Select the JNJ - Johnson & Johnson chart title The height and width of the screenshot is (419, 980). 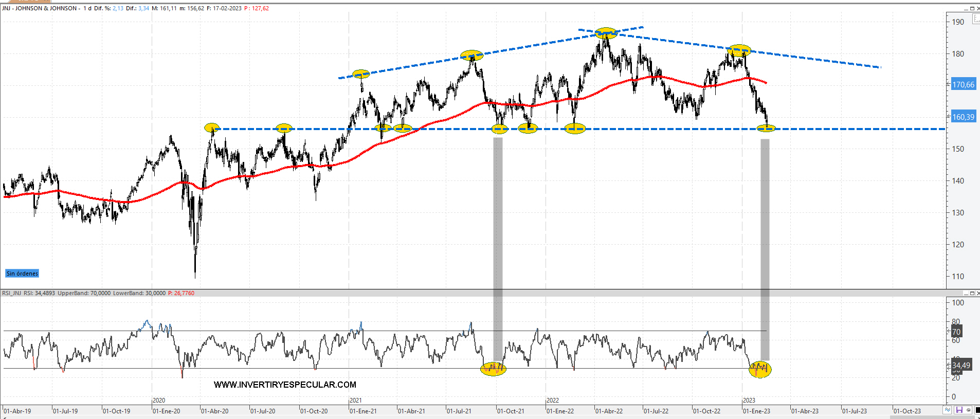click(x=39, y=8)
